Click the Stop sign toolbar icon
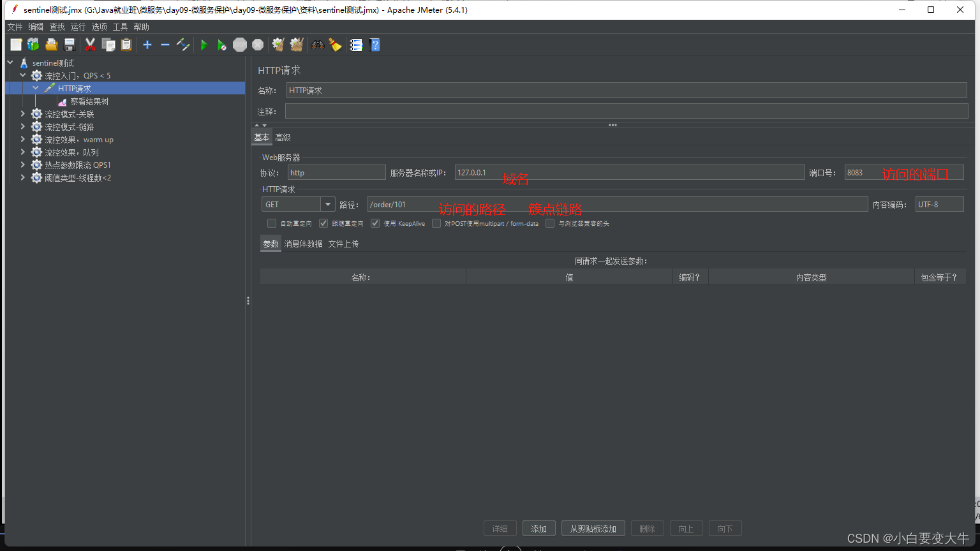980x551 pixels. pos(240,45)
